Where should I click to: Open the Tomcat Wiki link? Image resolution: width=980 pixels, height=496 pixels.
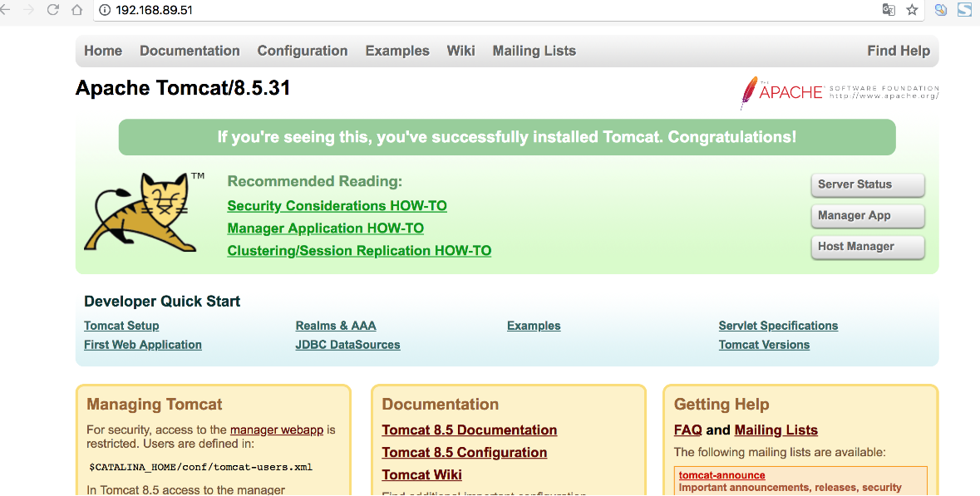[422, 474]
